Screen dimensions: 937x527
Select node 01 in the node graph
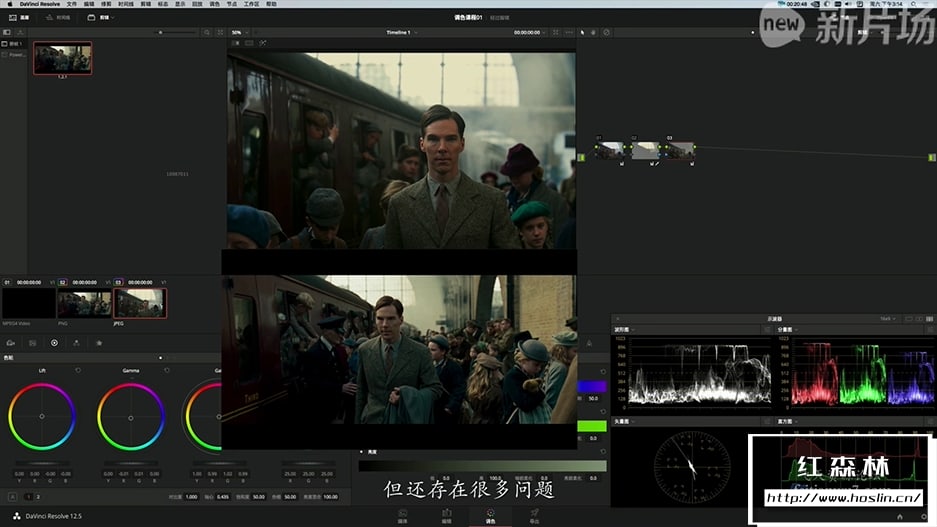tap(610, 151)
